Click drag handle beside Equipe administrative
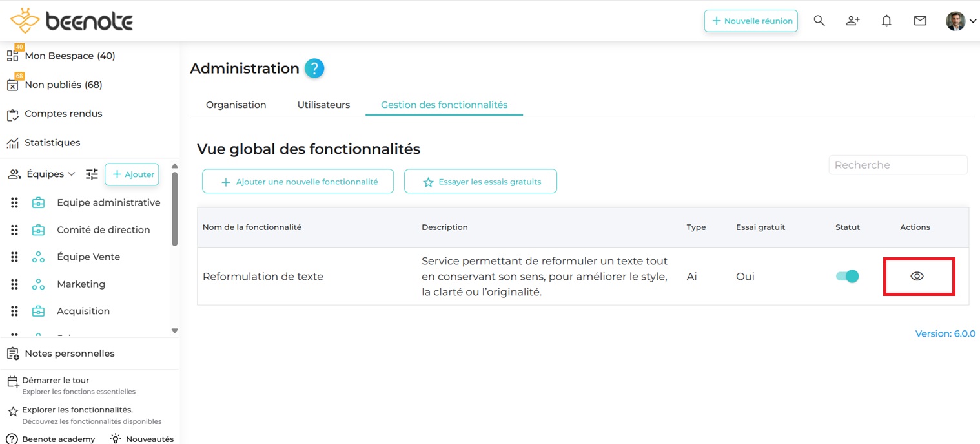The width and height of the screenshot is (980, 444). [14, 203]
